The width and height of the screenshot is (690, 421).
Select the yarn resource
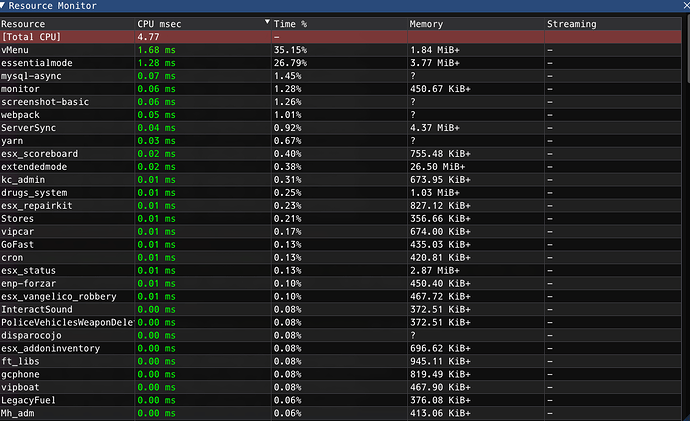12,141
